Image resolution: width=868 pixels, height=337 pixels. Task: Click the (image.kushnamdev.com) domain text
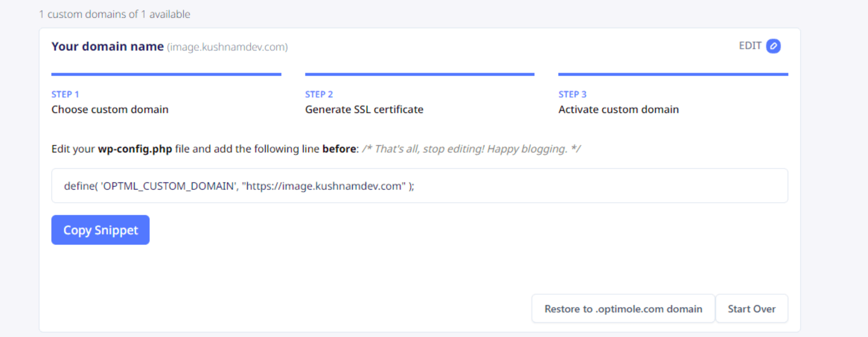[x=227, y=47]
